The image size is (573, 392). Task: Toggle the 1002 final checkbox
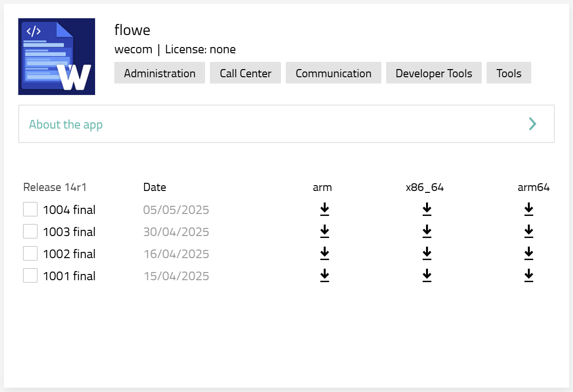pyautogui.click(x=30, y=254)
